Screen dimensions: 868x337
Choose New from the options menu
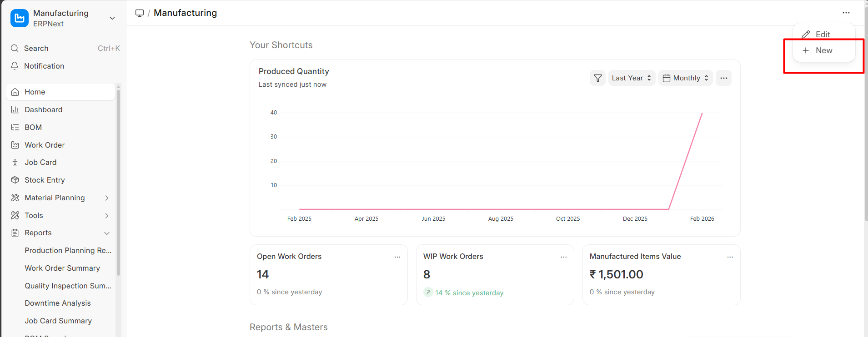(x=823, y=50)
